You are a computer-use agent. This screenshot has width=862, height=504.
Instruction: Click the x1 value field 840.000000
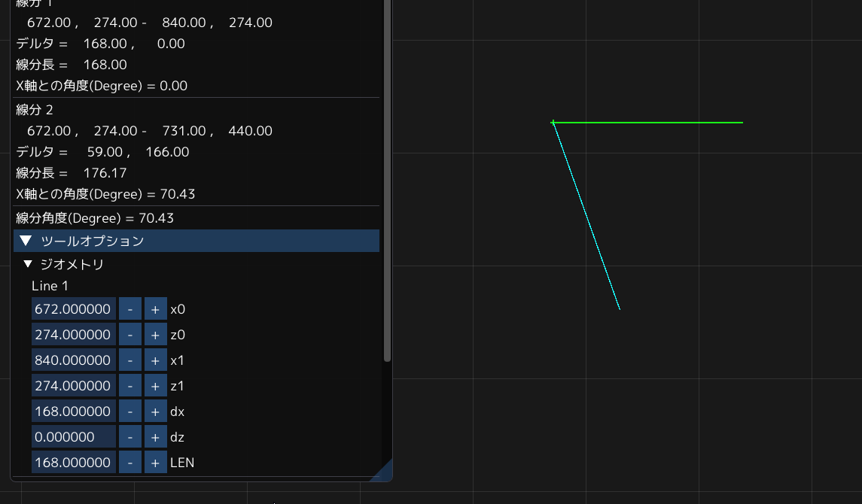[x=74, y=360]
